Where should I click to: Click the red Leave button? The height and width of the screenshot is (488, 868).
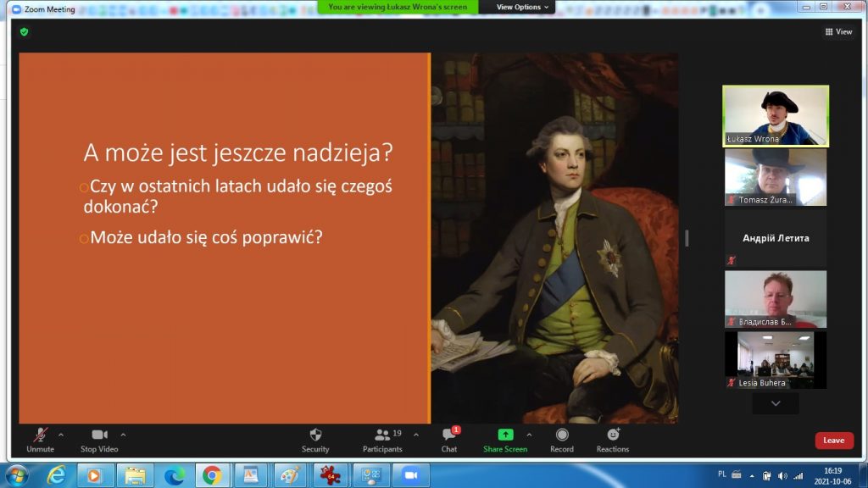pos(834,441)
